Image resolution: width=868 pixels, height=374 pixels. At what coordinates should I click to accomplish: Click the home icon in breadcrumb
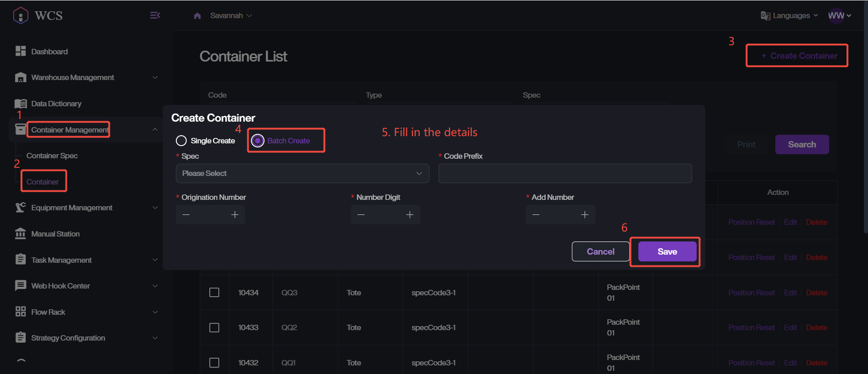(197, 16)
